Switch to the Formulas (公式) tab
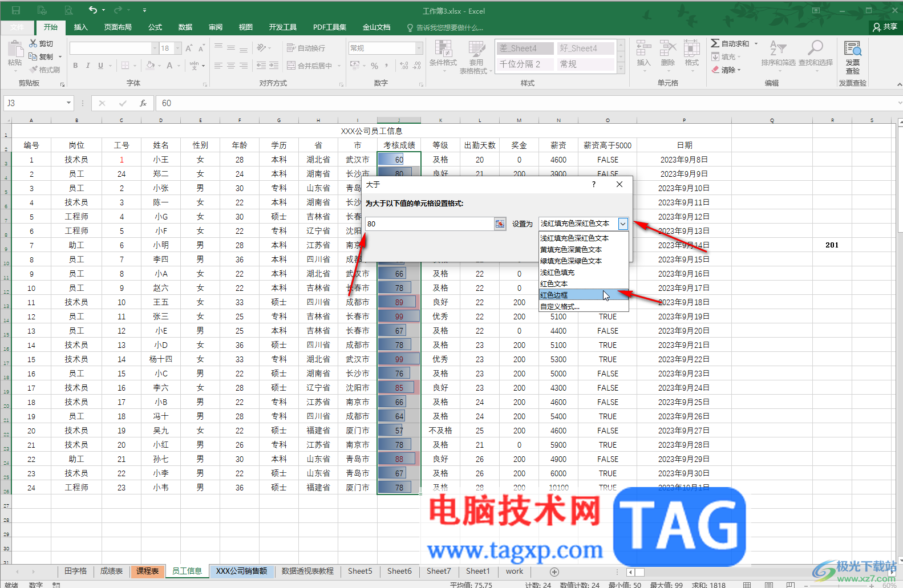 155,27
